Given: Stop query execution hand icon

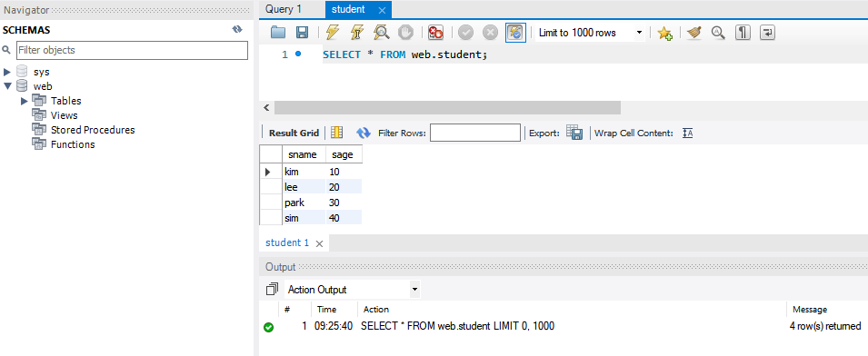Looking at the screenshot, I should (405, 33).
